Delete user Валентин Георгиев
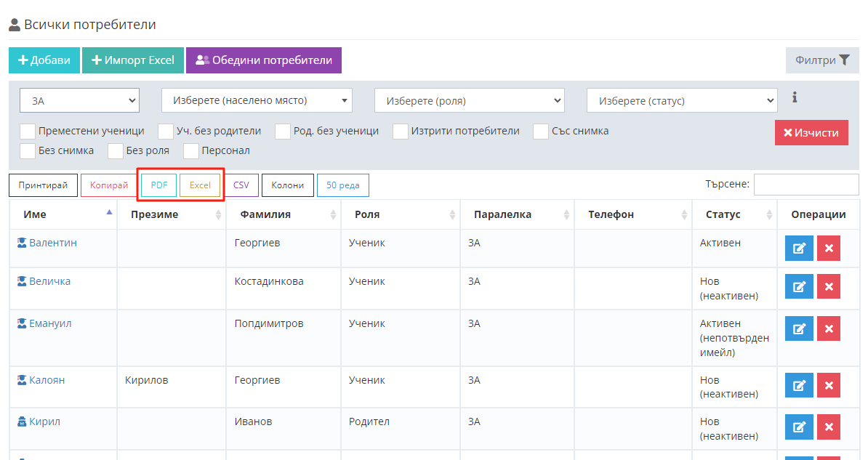The height and width of the screenshot is (460, 868). pos(829,248)
